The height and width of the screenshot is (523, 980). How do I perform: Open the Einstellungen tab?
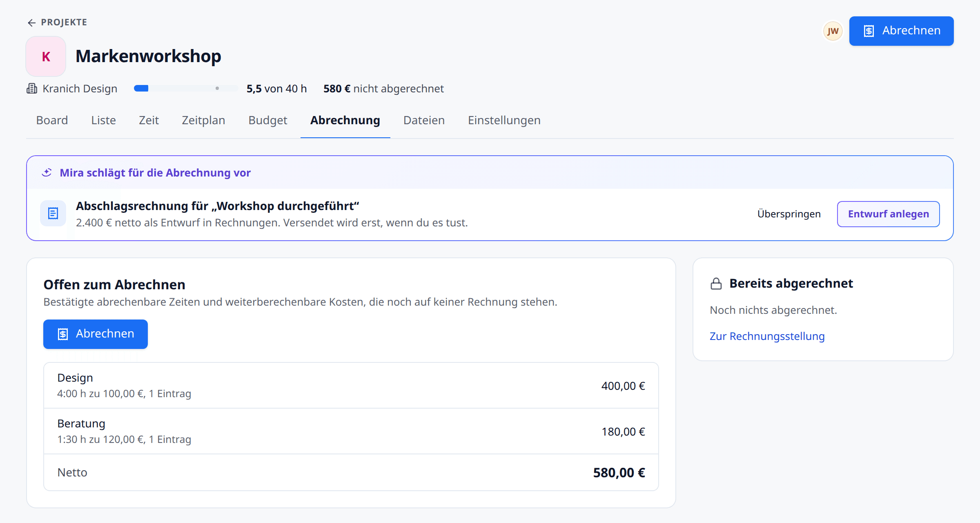[504, 120]
